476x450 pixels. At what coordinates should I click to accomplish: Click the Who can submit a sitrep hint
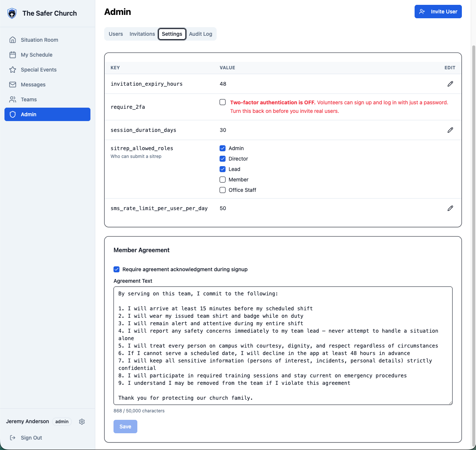[x=136, y=156]
